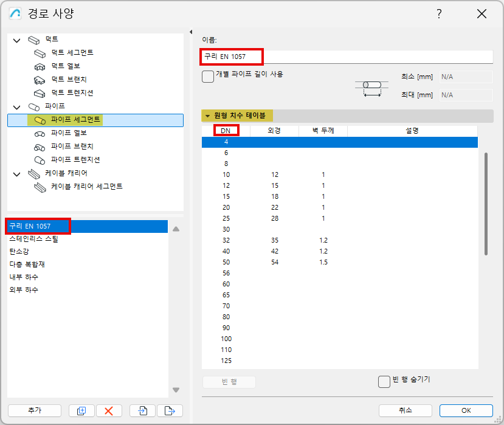Image resolution: width=504 pixels, height=425 pixels.
Task: Click the 추가 button
Action: (35, 410)
